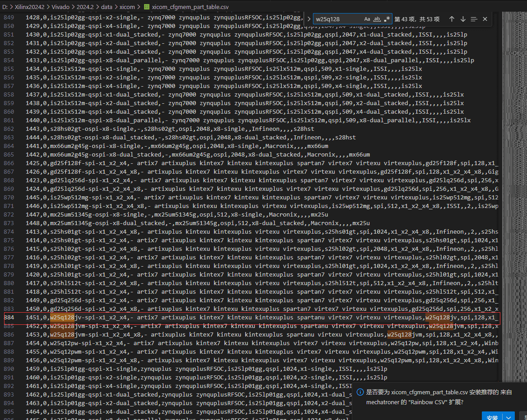The image size is (527, 420).
Task: Open the xicom breadcrumb
Action: [127, 7]
